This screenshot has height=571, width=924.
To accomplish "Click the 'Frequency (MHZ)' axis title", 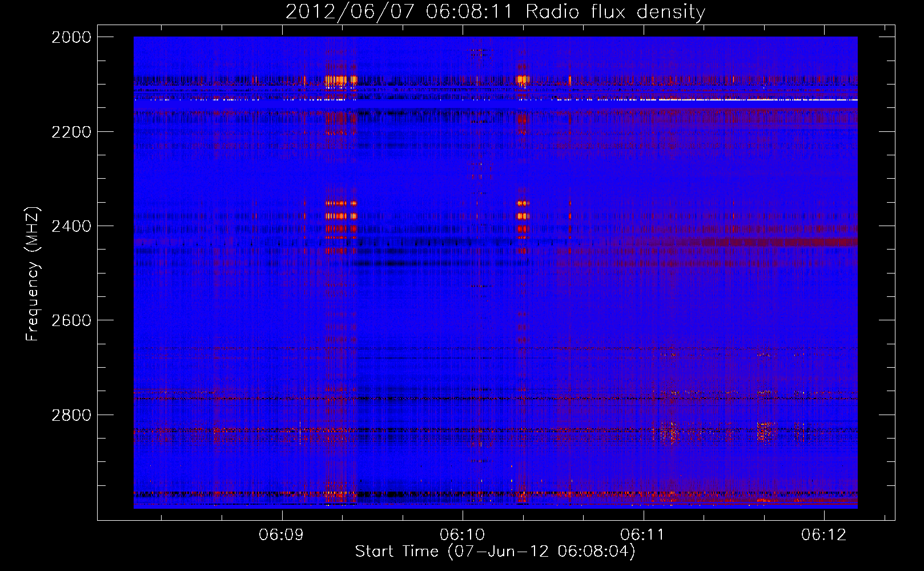I will [33, 274].
